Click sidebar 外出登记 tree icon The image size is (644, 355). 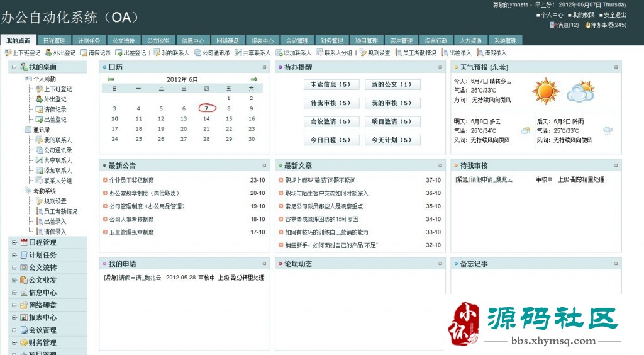click(40, 99)
